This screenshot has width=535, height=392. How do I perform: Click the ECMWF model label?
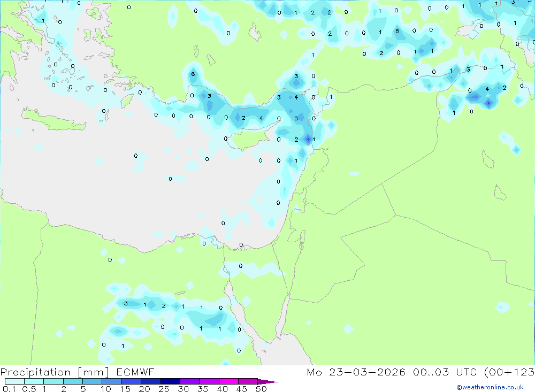coord(135,372)
